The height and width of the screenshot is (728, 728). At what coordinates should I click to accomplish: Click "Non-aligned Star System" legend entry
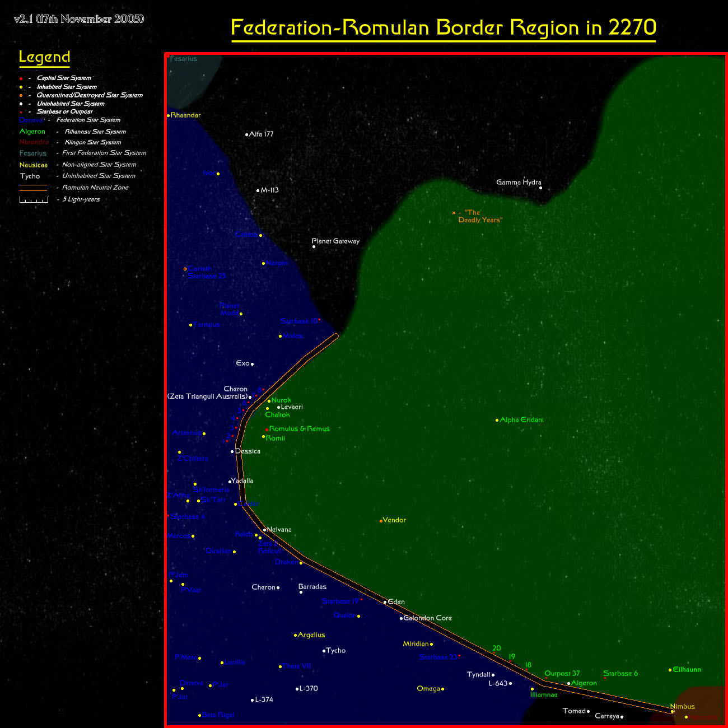(x=99, y=165)
